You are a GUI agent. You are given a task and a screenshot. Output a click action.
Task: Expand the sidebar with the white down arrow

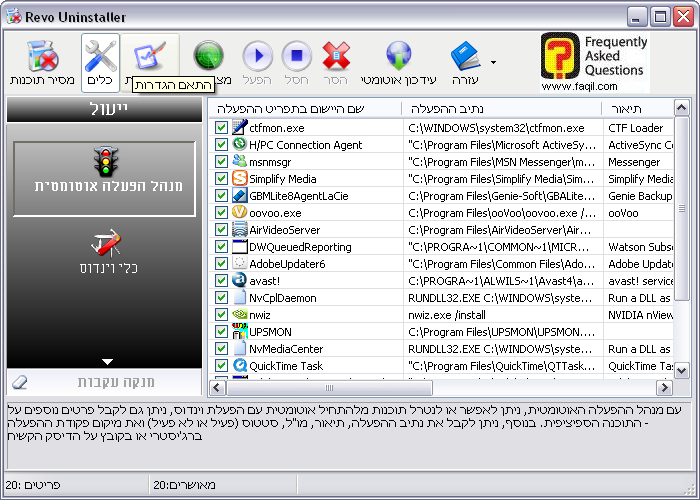(107, 362)
